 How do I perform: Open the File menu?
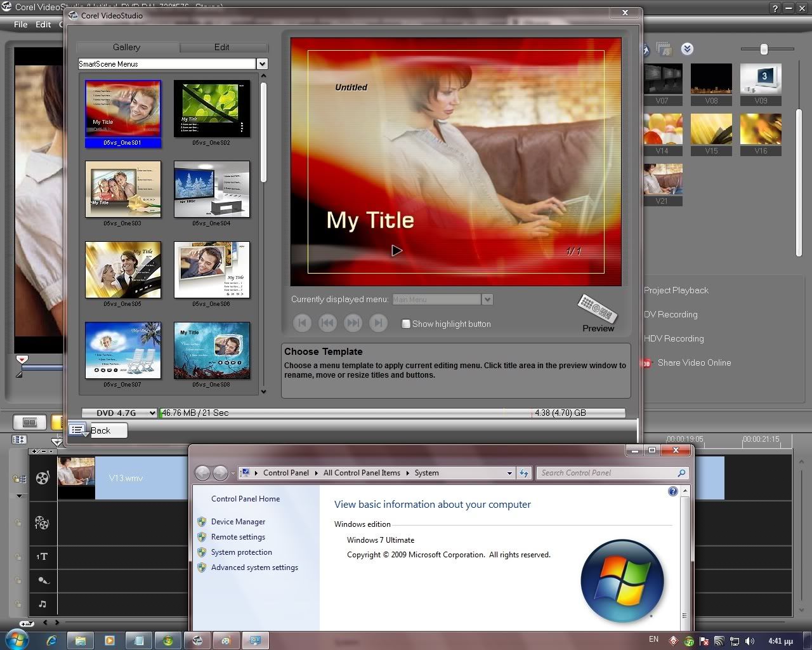(21, 24)
